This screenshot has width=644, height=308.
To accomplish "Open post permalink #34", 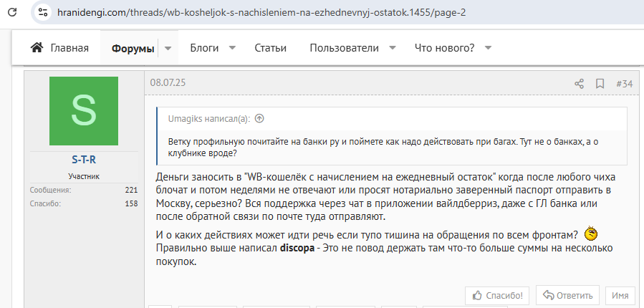I will point(624,84).
